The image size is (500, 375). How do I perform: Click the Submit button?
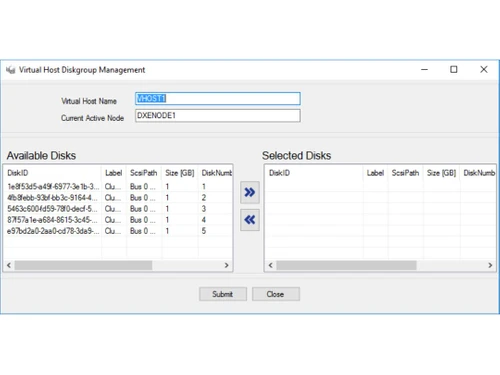(x=223, y=294)
